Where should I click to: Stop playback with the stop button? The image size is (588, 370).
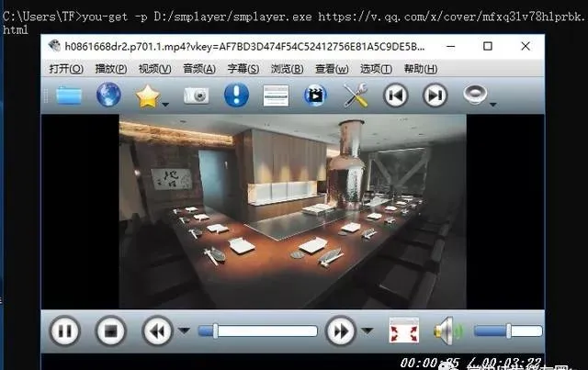(x=111, y=331)
